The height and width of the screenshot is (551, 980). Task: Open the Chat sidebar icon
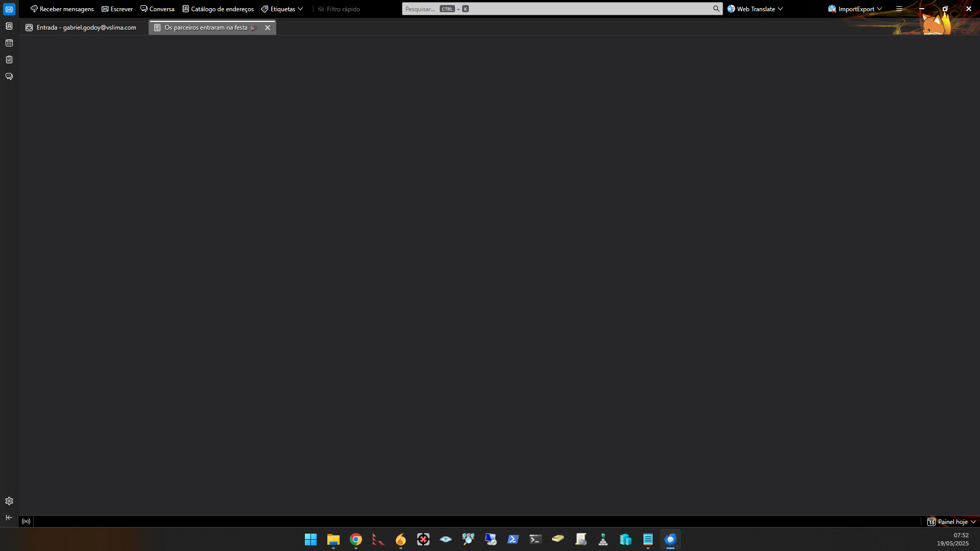click(x=9, y=77)
